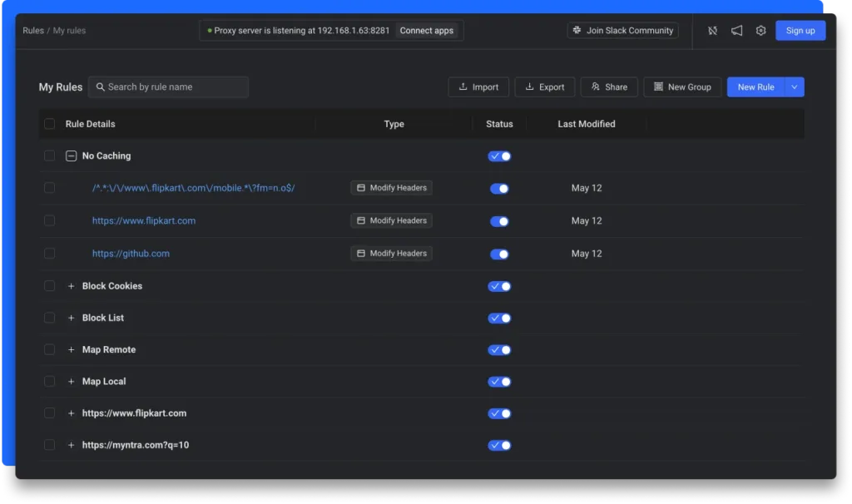The width and height of the screenshot is (852, 504).
Task: Toggle No Caching group status switch
Action: [499, 156]
